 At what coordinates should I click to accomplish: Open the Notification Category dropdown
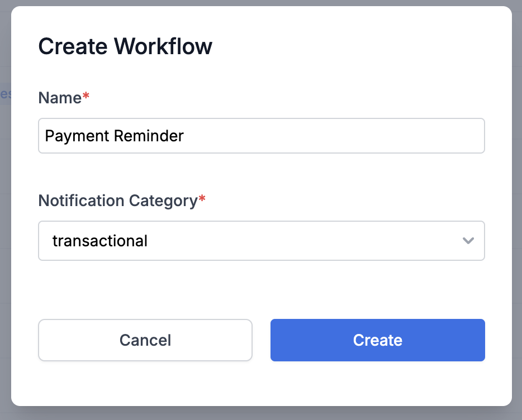(x=262, y=241)
